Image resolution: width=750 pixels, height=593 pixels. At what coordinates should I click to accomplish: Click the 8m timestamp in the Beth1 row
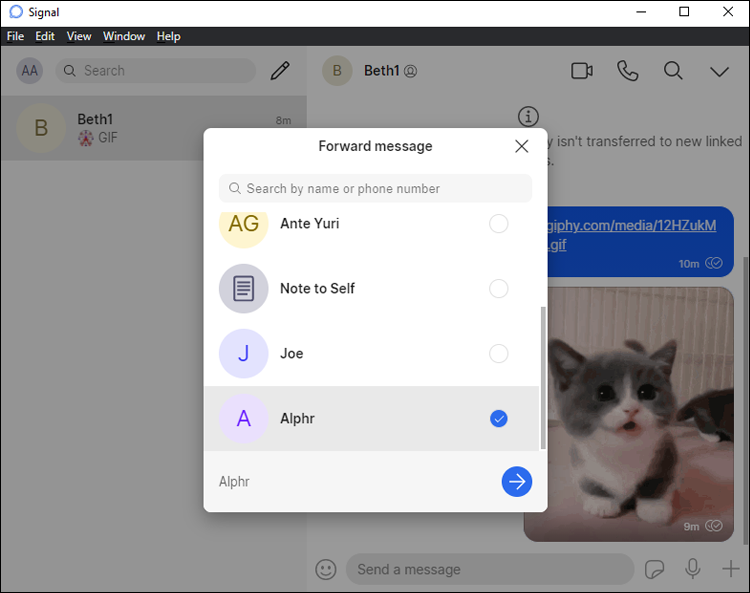click(283, 121)
